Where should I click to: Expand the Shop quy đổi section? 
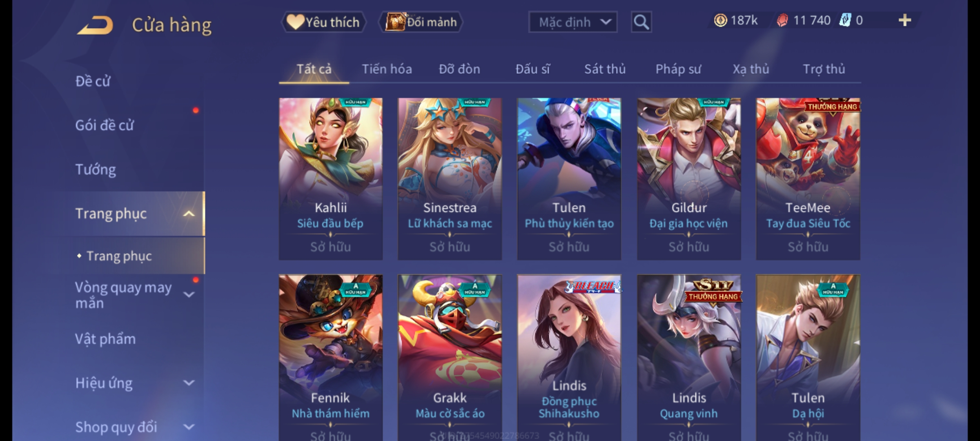pyautogui.click(x=189, y=427)
